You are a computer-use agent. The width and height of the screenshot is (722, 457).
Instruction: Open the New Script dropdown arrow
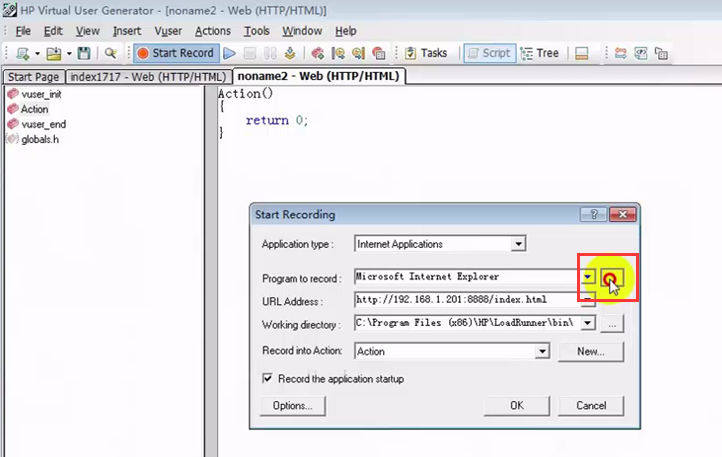pyautogui.click(x=37, y=53)
